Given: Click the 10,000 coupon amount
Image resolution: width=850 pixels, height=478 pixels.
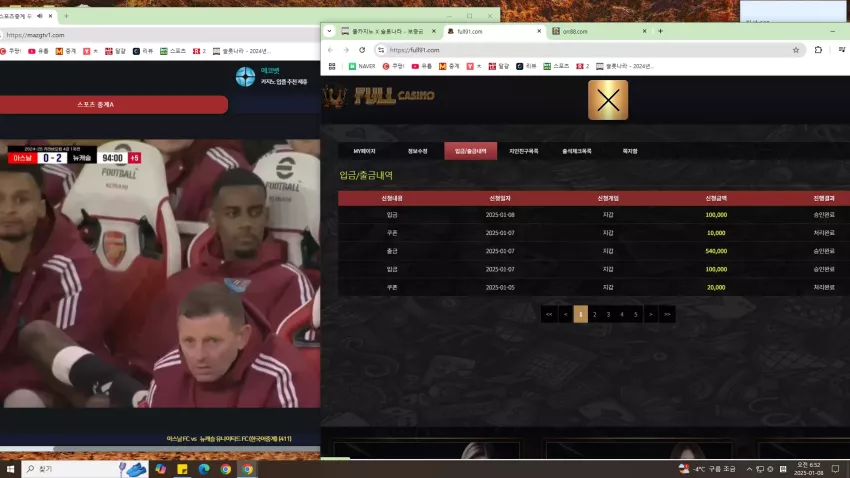Looking at the screenshot, I should (716, 233).
